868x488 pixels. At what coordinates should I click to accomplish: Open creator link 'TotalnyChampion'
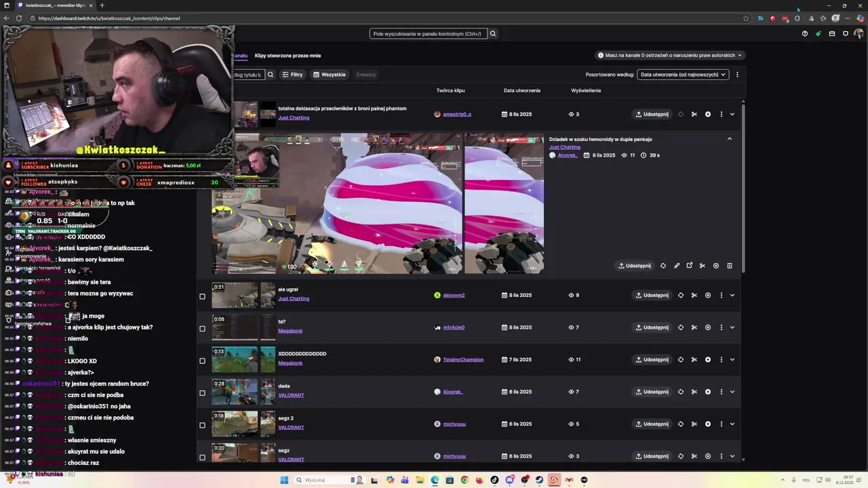(x=463, y=360)
